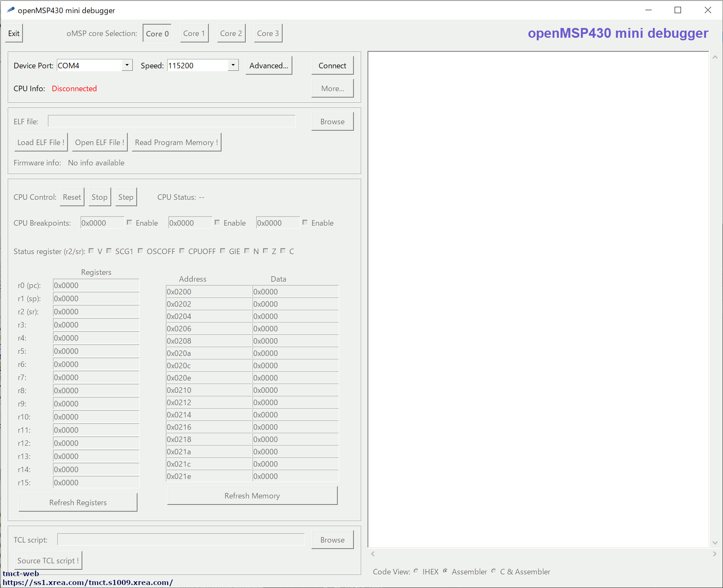Select Core 1 in the oMSP core selection

[194, 34]
